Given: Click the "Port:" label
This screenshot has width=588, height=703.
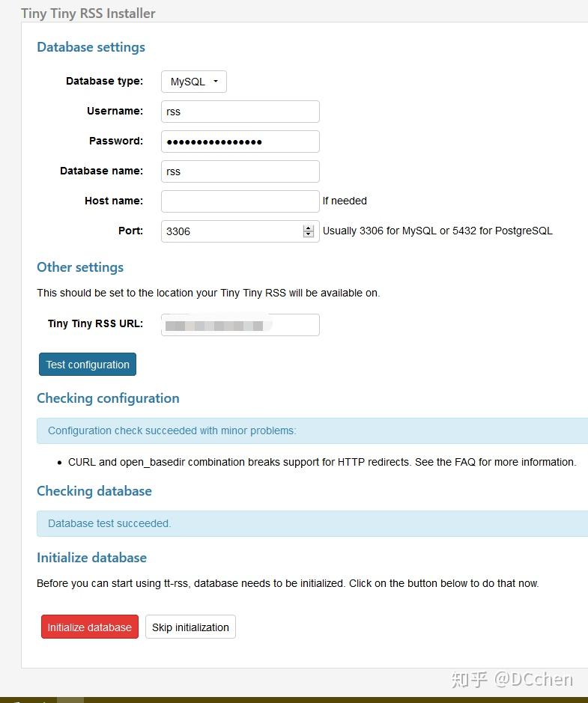Looking at the screenshot, I should pos(130,231).
